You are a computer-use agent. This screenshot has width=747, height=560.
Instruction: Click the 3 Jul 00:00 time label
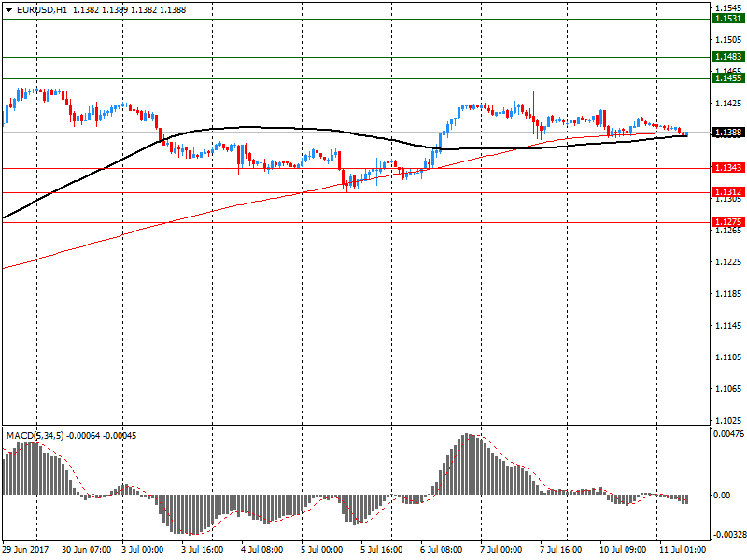click(x=143, y=550)
